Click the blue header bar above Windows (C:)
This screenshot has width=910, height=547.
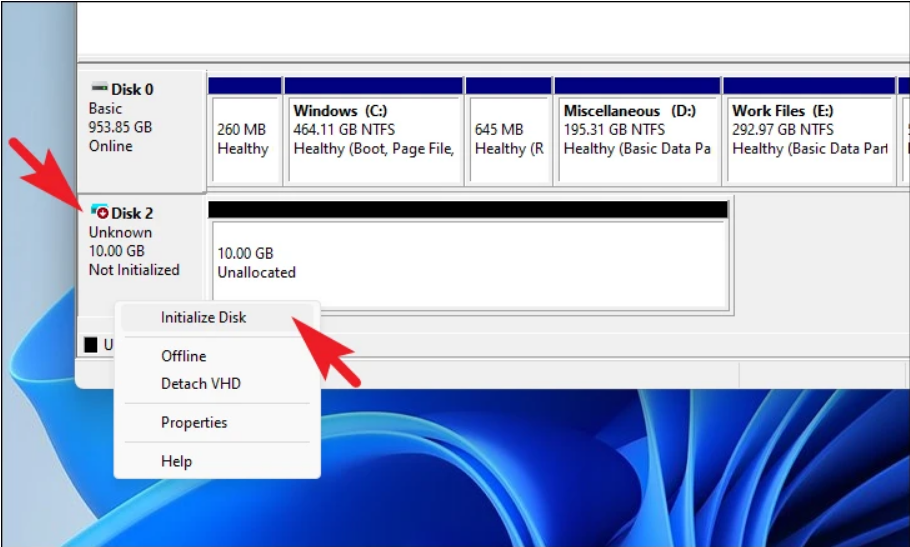373,86
